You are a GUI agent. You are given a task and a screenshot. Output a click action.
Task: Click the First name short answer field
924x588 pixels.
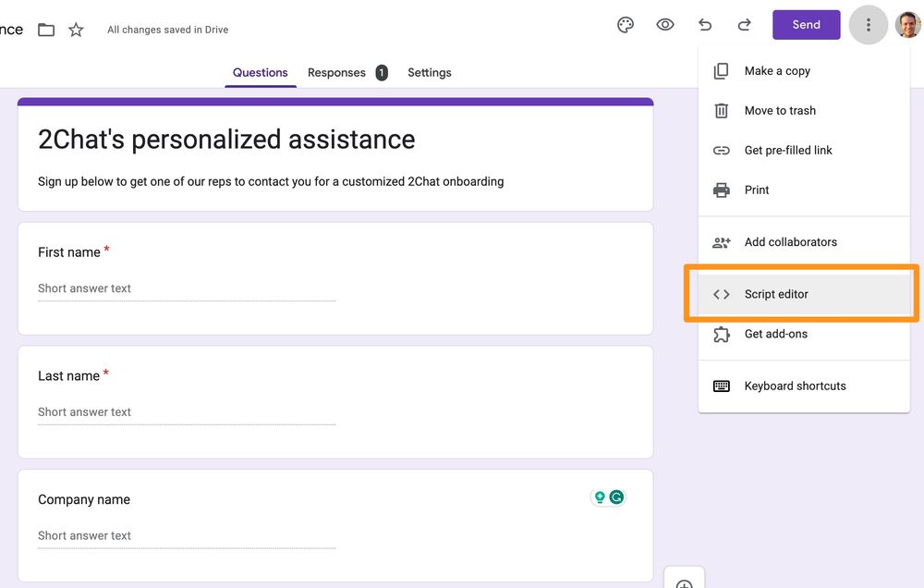(185, 288)
